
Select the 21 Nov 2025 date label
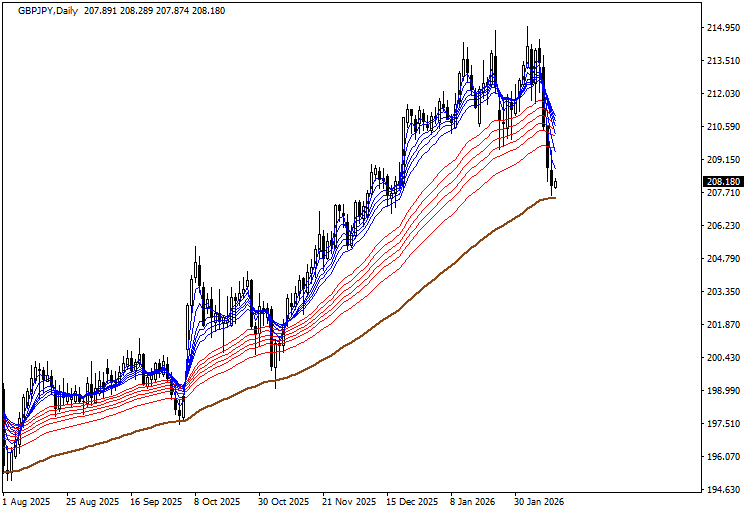pyautogui.click(x=349, y=501)
